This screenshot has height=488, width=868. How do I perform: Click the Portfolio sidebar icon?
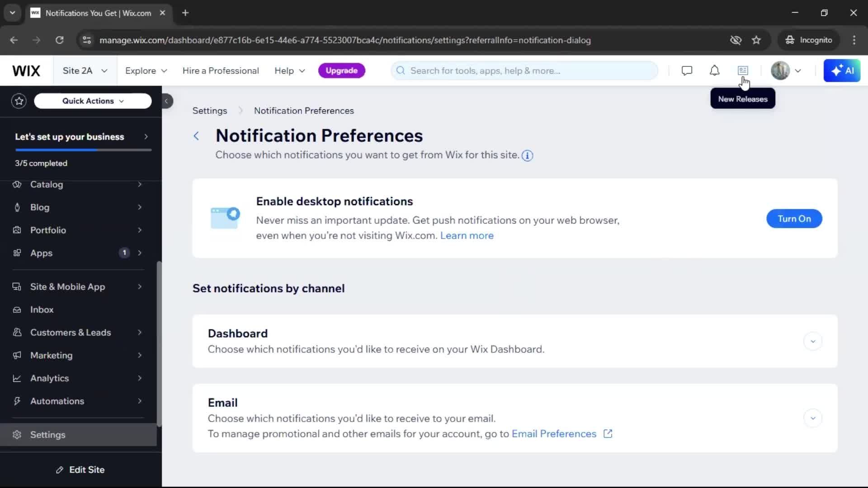point(17,230)
